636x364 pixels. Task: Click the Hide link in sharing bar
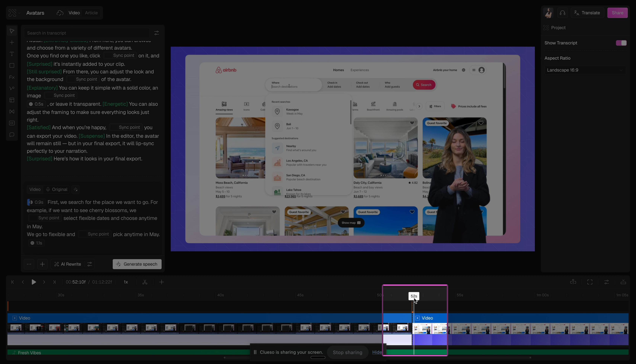(377, 352)
